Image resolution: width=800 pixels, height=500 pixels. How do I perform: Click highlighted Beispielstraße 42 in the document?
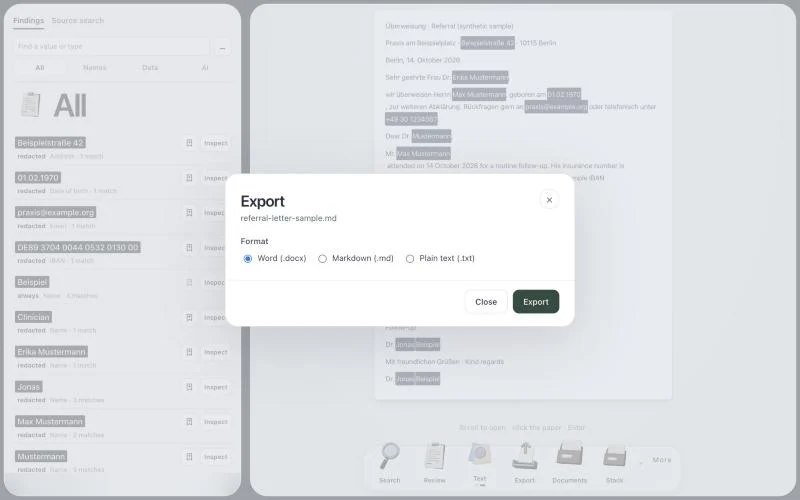488,43
